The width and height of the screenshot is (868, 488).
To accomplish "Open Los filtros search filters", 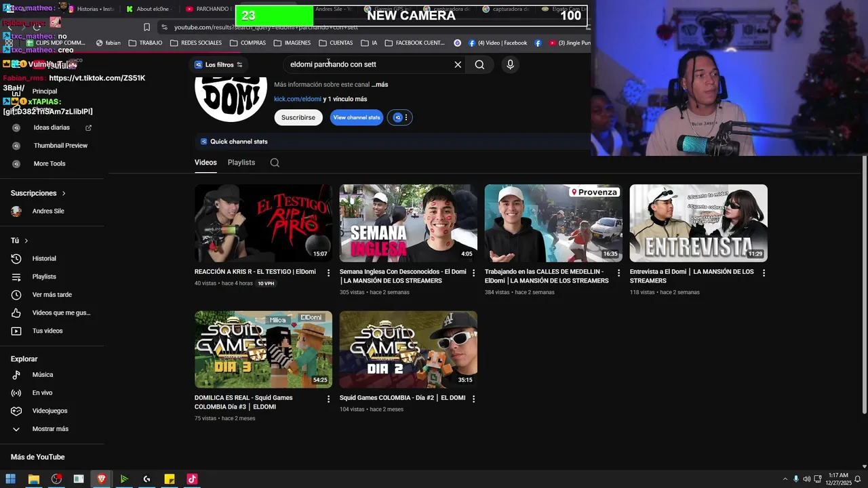I will (218, 64).
